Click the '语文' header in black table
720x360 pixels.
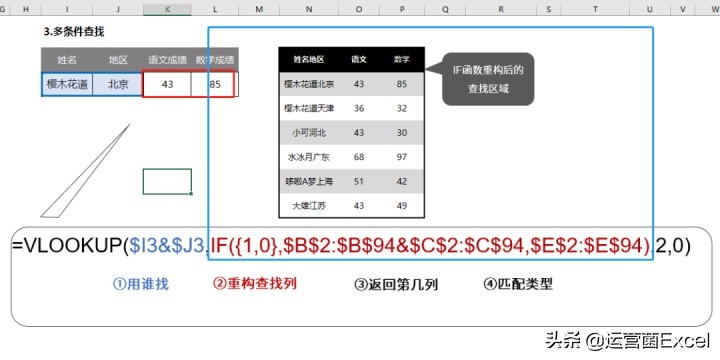click(x=359, y=59)
